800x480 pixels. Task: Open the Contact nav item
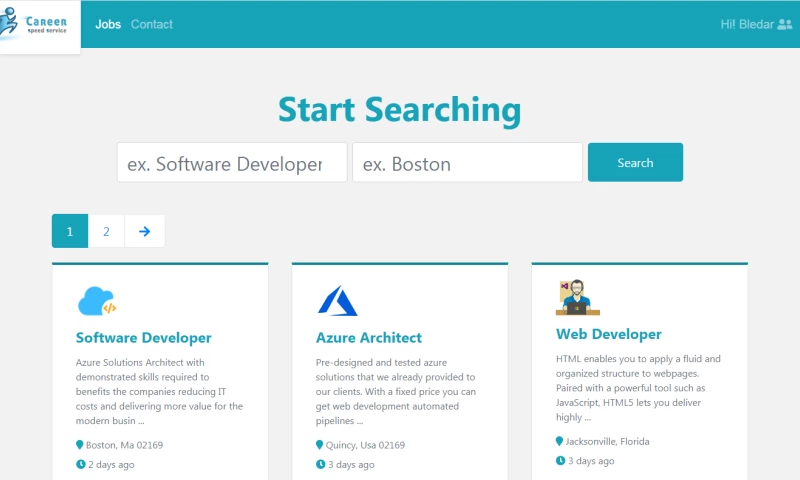152,24
